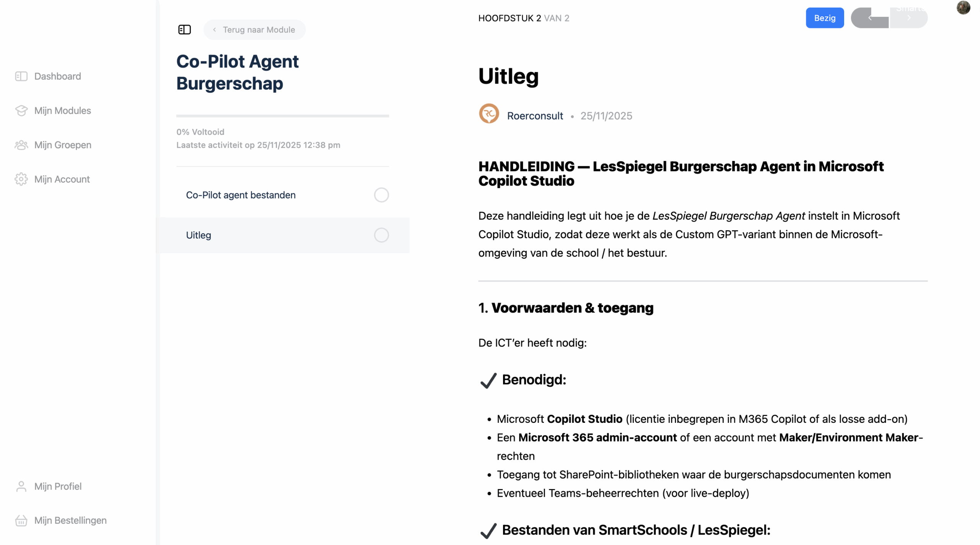The width and height of the screenshot is (980, 545).
Task: Click the module progress bar
Action: point(283,116)
